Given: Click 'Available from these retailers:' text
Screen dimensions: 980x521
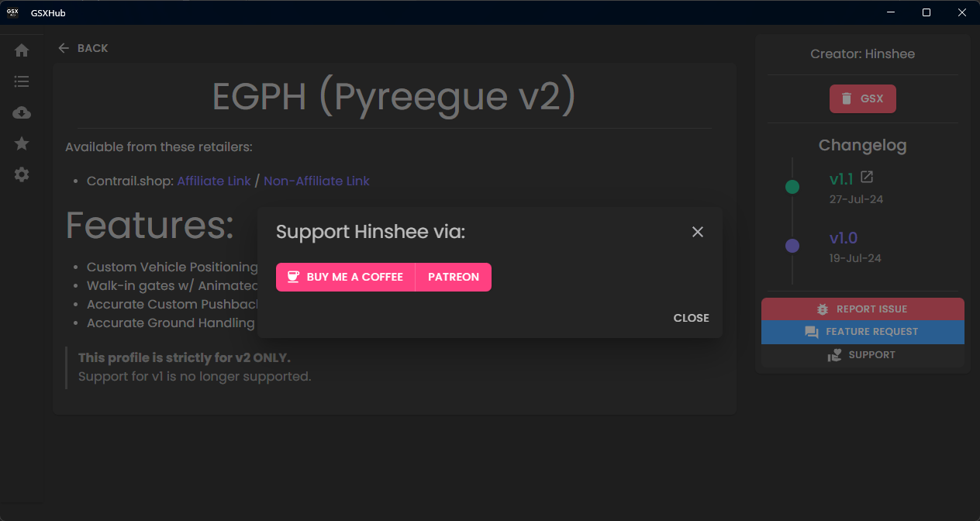Looking at the screenshot, I should click(x=159, y=147).
